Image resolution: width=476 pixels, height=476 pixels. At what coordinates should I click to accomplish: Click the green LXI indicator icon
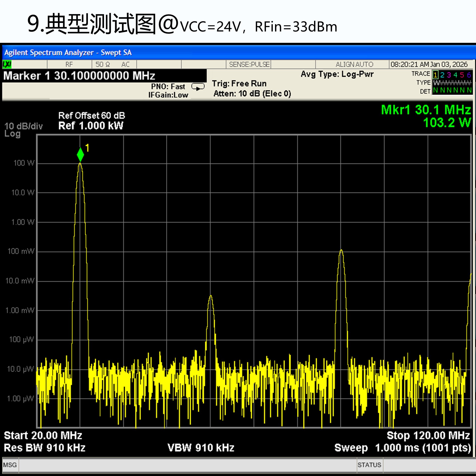tap(7, 64)
